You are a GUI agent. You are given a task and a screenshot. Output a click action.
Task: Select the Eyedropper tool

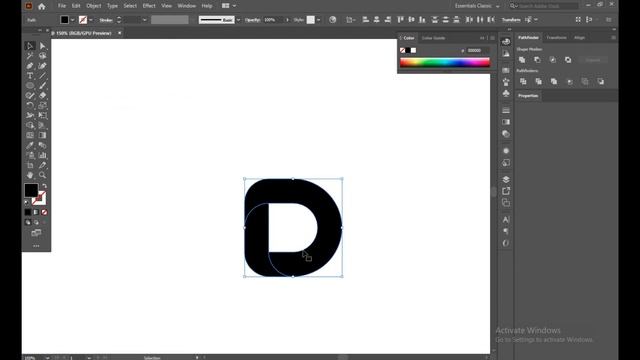coord(30,145)
